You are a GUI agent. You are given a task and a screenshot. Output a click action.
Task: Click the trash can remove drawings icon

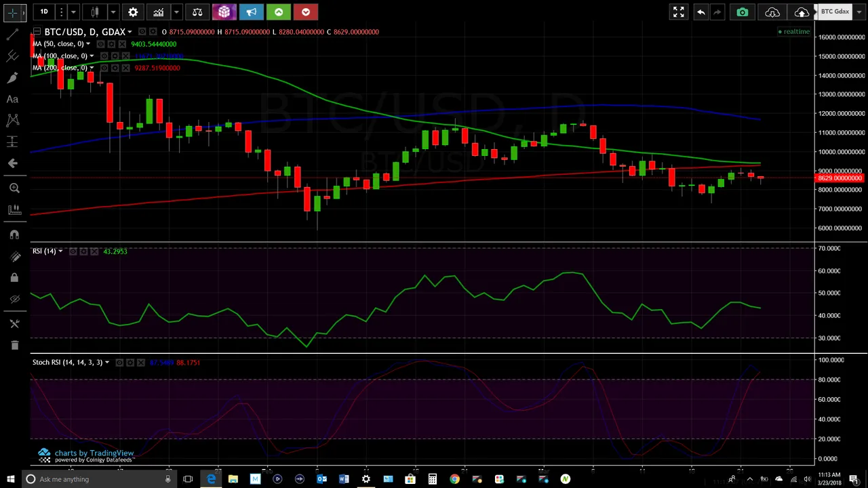14,346
